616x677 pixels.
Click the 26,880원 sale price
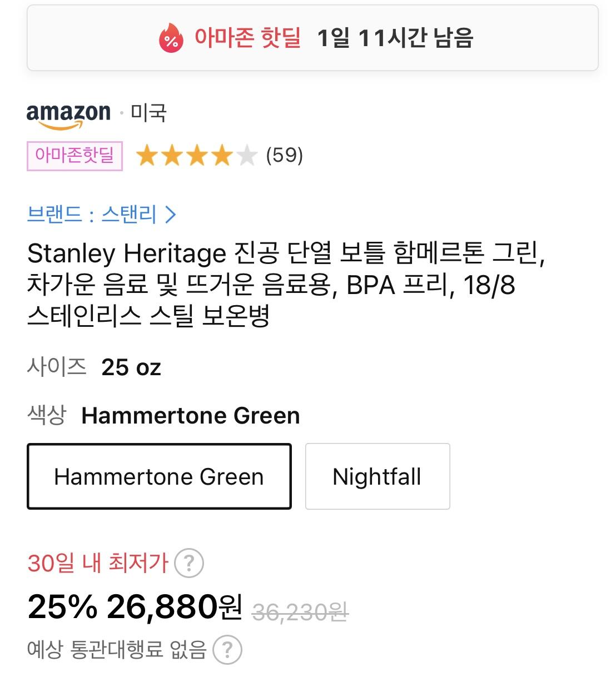pyautogui.click(x=174, y=606)
